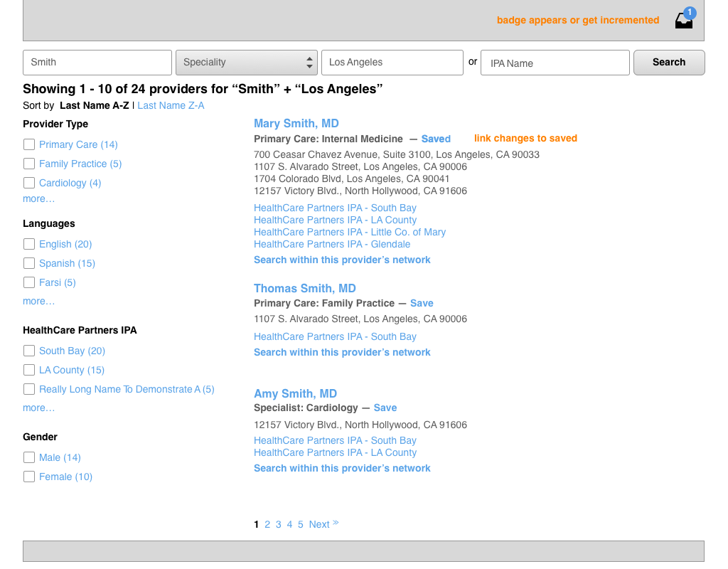Jump to results page 5
The height and width of the screenshot is (569, 728).
[x=301, y=524]
